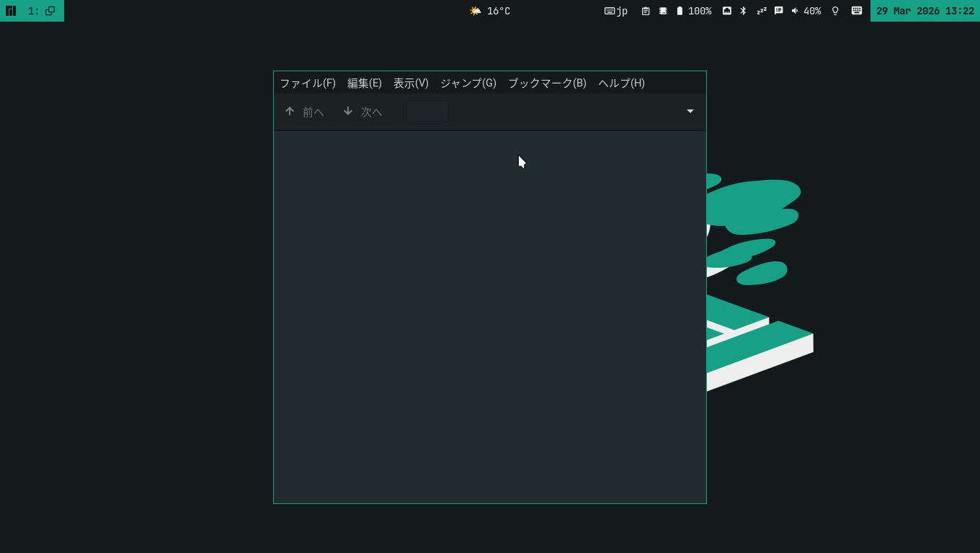980x553 pixels.
Task: Click the date and time clock
Action: tap(925, 11)
